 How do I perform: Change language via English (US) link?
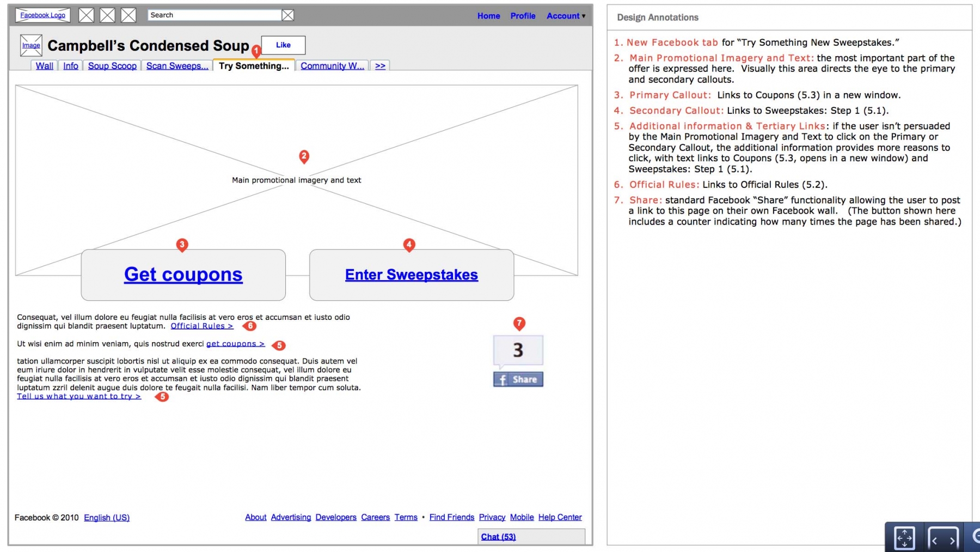click(107, 518)
